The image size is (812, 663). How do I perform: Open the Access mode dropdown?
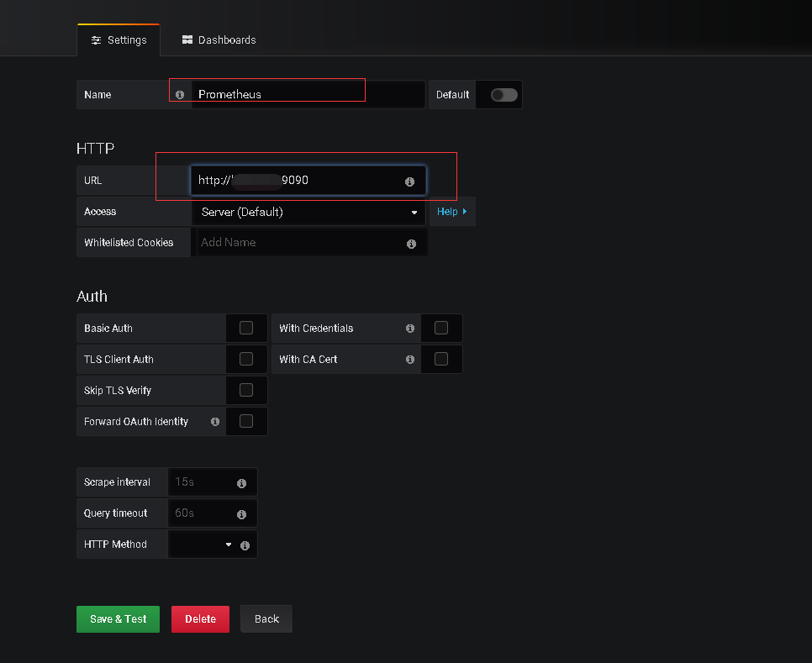point(308,213)
